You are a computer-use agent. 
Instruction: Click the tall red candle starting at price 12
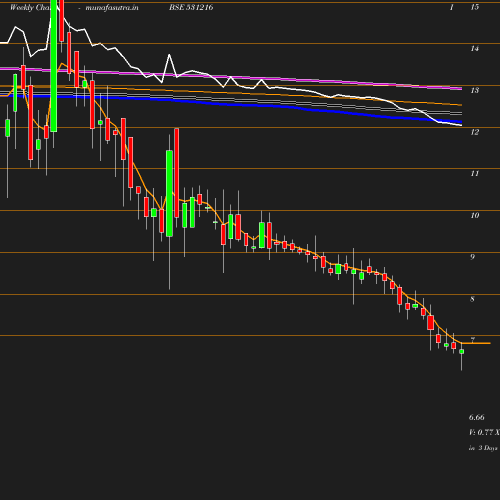176,173
